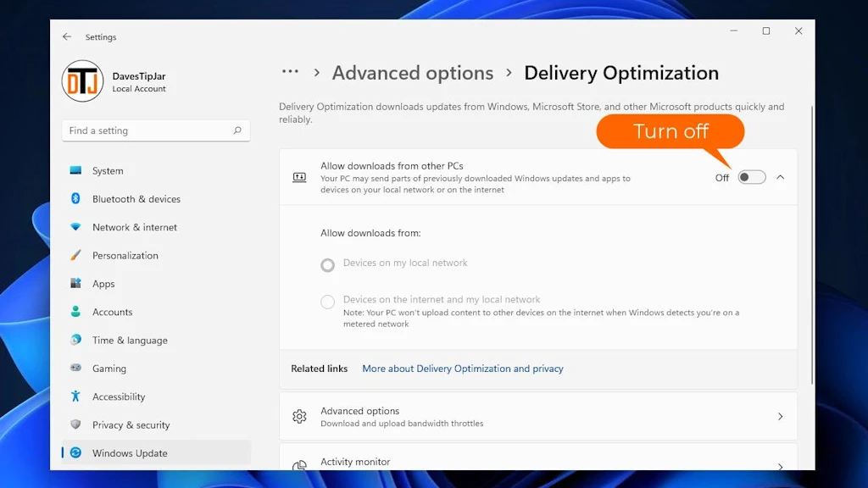Click Advanced options bandwidth throttles title
Screen dimensions: 868x488
coord(359,411)
